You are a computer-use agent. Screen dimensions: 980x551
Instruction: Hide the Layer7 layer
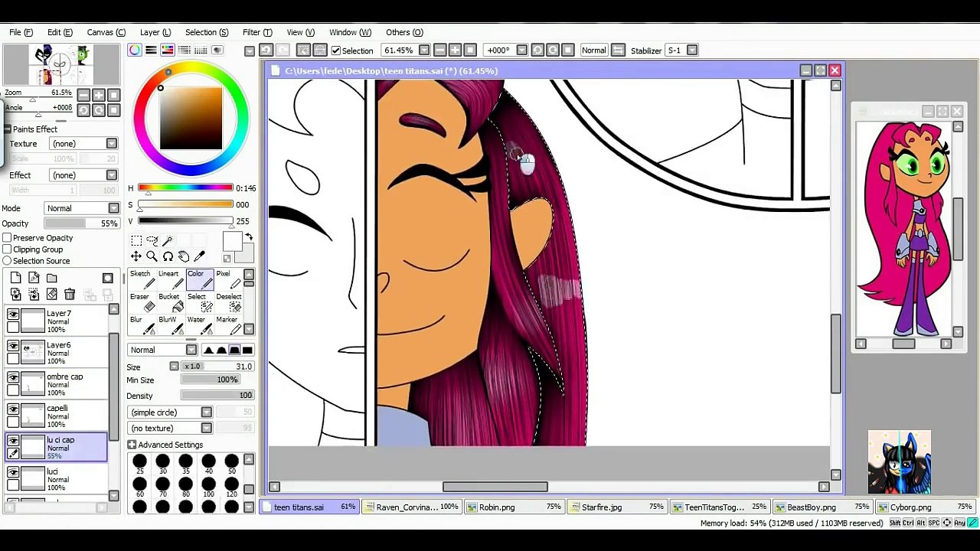pos(13,315)
